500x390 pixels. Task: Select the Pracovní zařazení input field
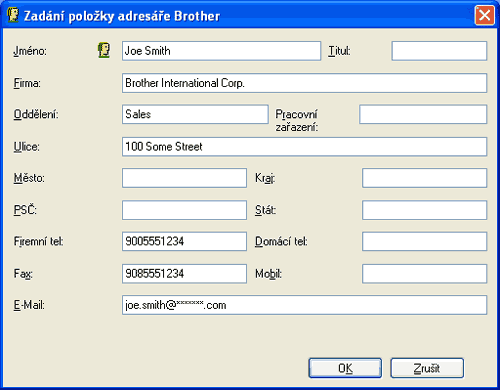point(423,114)
